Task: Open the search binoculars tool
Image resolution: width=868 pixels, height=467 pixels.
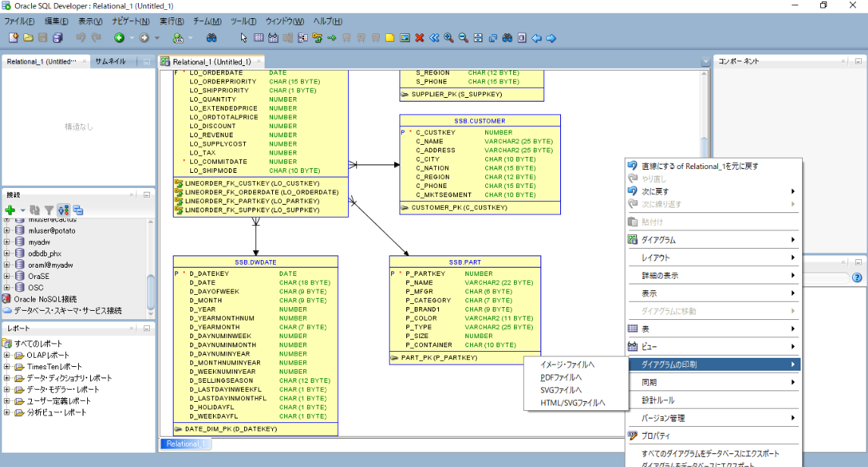Action: (506, 37)
